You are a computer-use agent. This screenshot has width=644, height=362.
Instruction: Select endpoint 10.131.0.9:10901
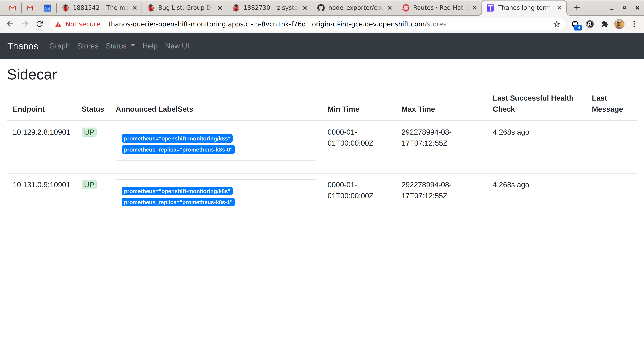coord(41,185)
